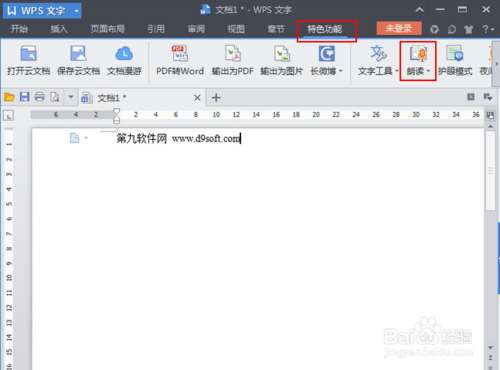
Task: Click the print icon in quick toolbar
Action: point(40,97)
